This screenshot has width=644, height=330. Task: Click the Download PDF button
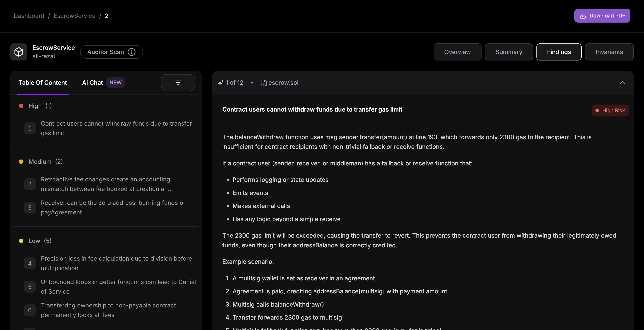click(x=602, y=16)
